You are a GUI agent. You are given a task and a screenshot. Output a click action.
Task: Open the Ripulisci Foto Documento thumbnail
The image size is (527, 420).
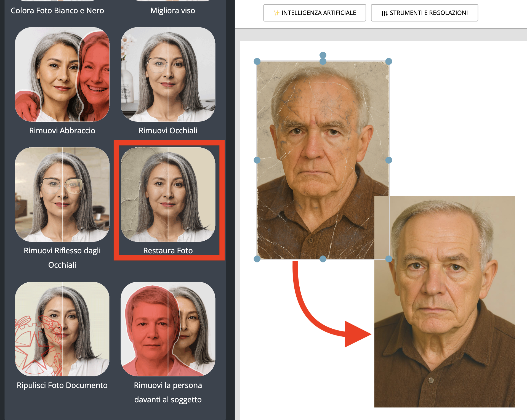(x=62, y=329)
